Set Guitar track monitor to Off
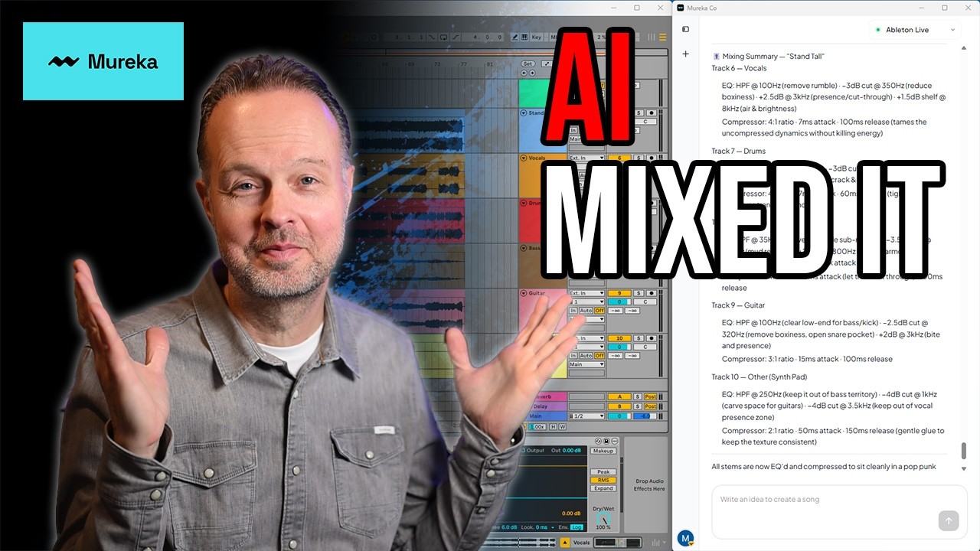 [x=599, y=311]
